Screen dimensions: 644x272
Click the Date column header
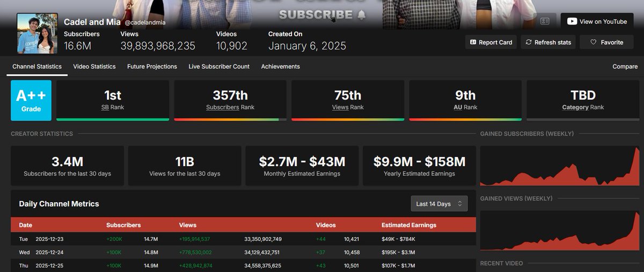point(25,225)
